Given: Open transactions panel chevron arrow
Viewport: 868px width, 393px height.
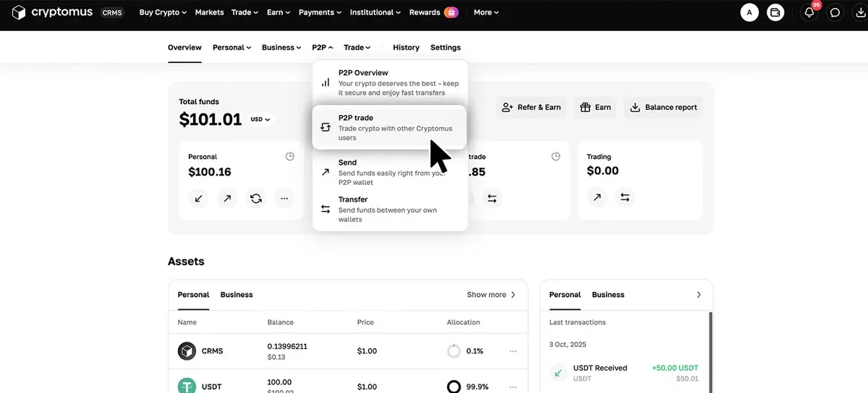Looking at the screenshot, I should 699,295.
